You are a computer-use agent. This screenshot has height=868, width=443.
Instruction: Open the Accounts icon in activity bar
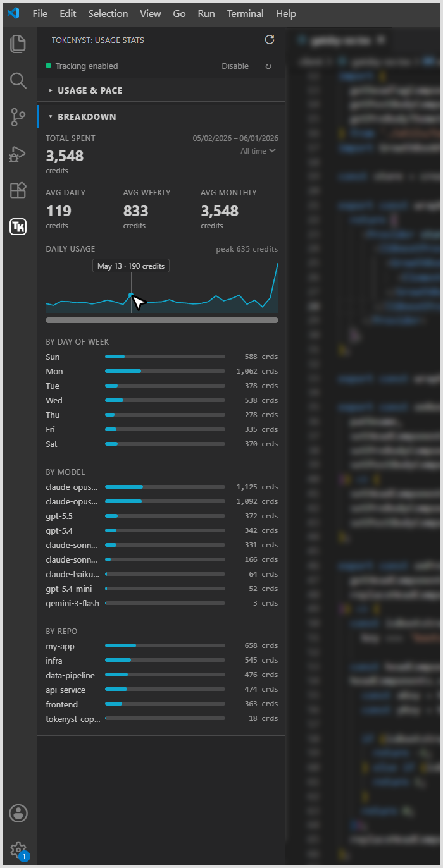[18, 813]
